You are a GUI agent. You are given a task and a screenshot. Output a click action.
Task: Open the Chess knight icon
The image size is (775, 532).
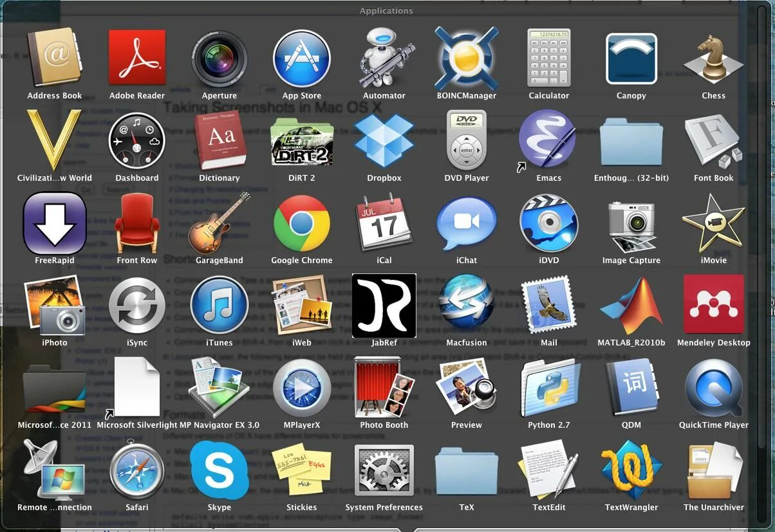tap(714, 58)
